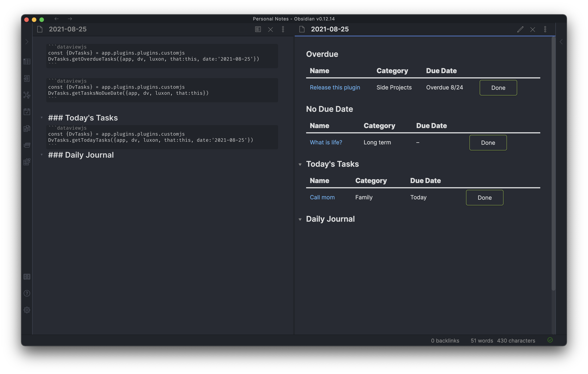Open the 'Call mom' link
This screenshot has height=374, width=588.
click(x=322, y=197)
